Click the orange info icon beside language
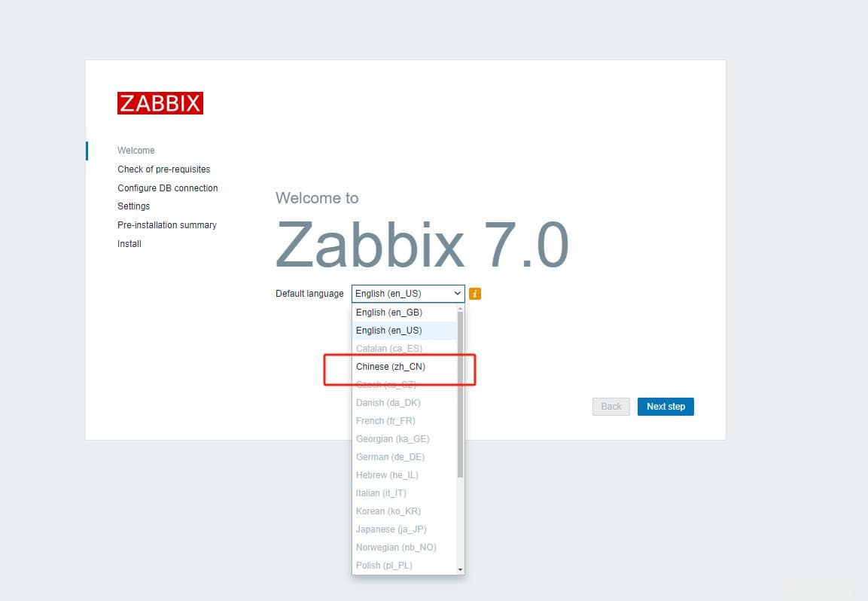 pyautogui.click(x=475, y=294)
